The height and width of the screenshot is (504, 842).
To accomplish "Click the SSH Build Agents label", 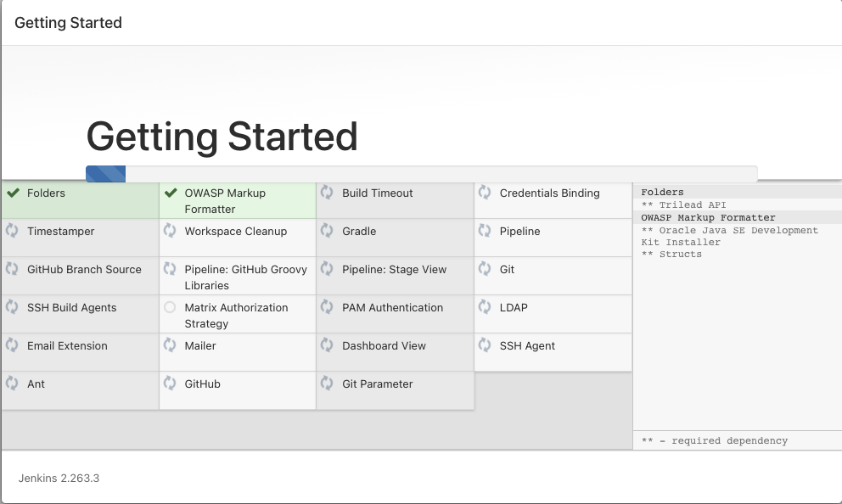I will 72,307.
